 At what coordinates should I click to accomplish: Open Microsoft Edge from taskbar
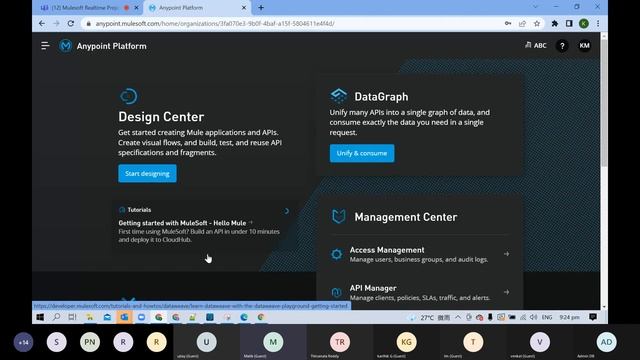[x=244, y=317]
